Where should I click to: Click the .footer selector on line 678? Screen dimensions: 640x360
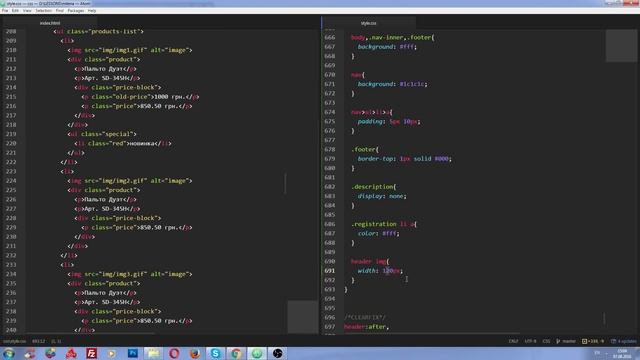coord(365,150)
